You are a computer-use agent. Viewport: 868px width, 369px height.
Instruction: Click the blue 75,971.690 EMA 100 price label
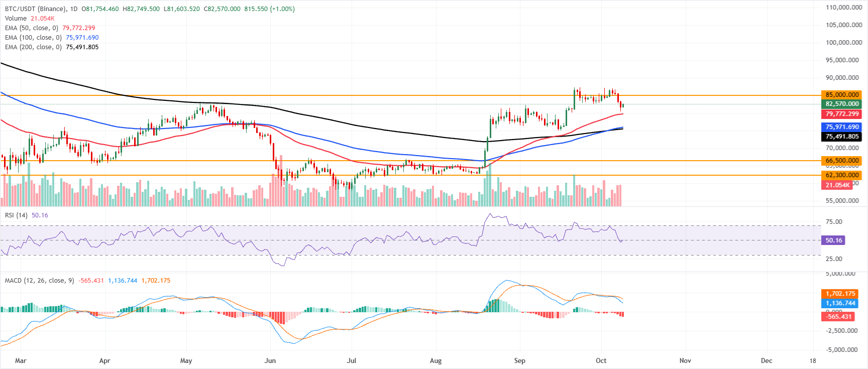click(842, 127)
